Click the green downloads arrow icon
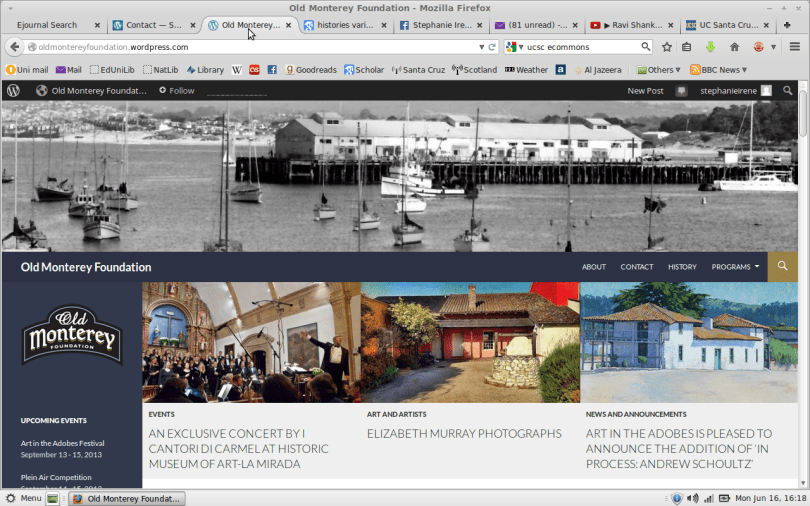 point(710,47)
